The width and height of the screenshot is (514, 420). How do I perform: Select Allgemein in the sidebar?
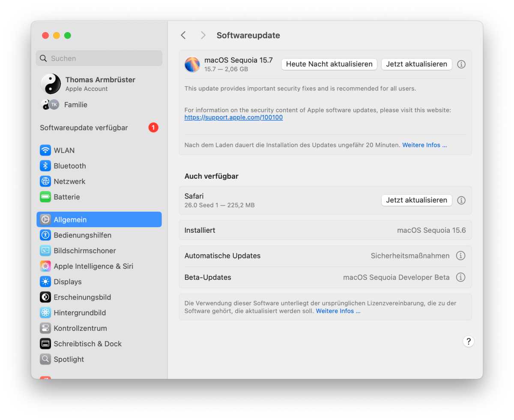point(99,219)
